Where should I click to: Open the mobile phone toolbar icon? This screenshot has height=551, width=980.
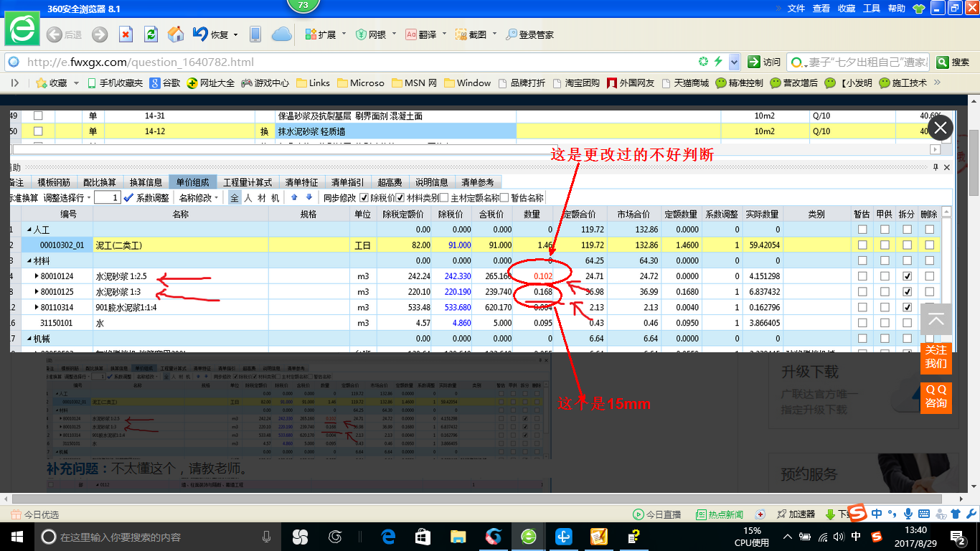[x=255, y=34]
